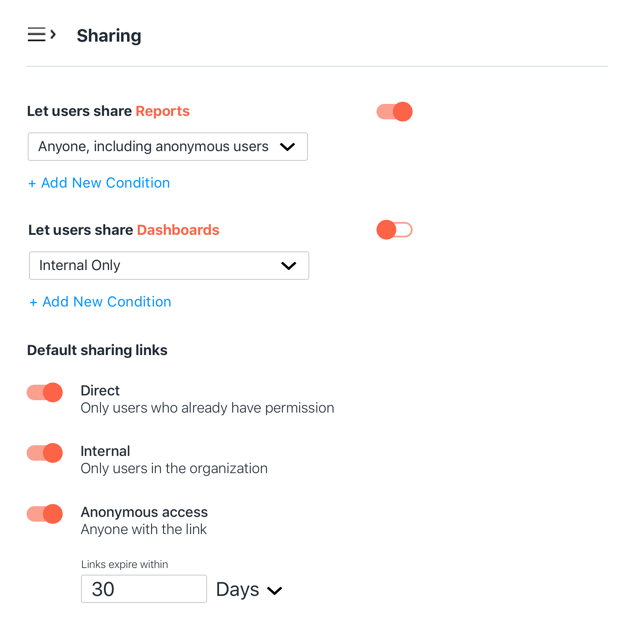The image size is (644, 644).
Task: Click the orange Dashboards link text
Action: tap(178, 230)
